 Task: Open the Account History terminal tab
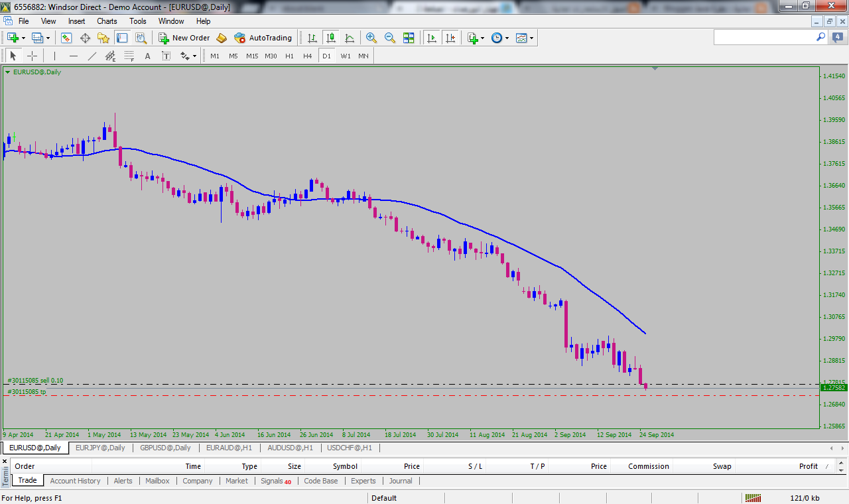(x=76, y=481)
